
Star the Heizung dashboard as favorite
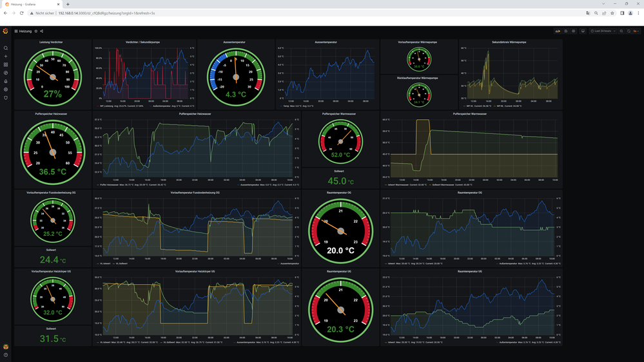[36, 31]
